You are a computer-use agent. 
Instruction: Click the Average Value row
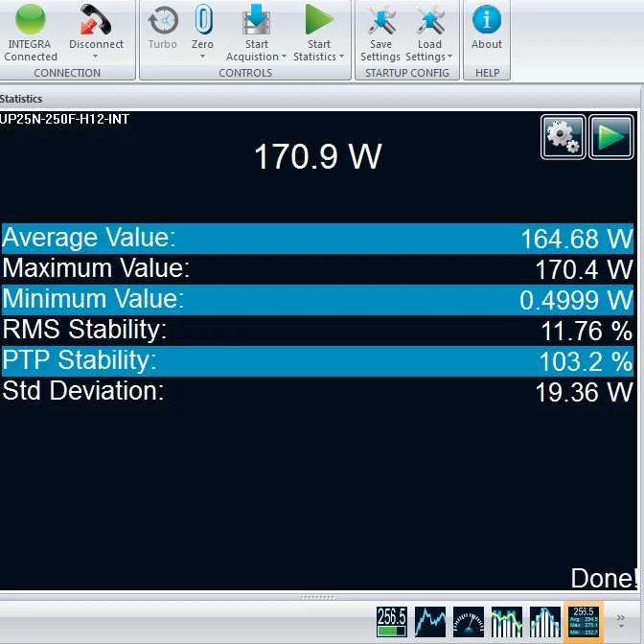click(x=317, y=239)
